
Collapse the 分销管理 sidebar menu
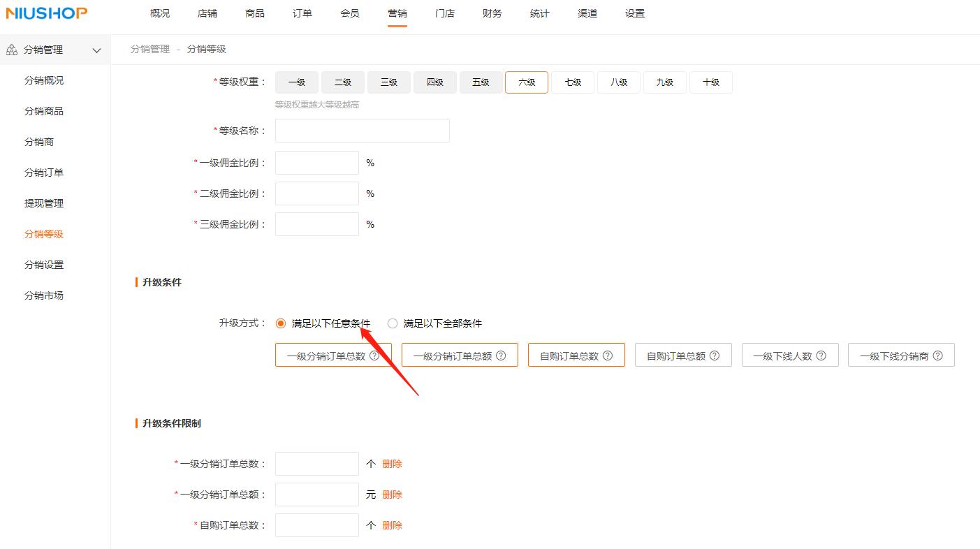[96, 50]
